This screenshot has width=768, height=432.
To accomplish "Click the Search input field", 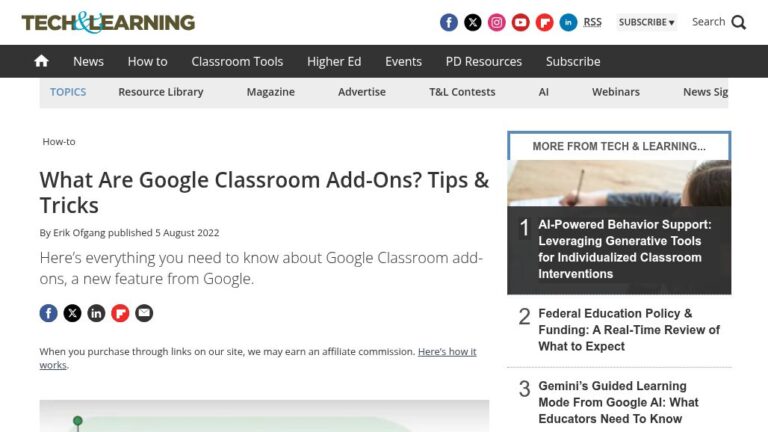I will click(x=708, y=22).
